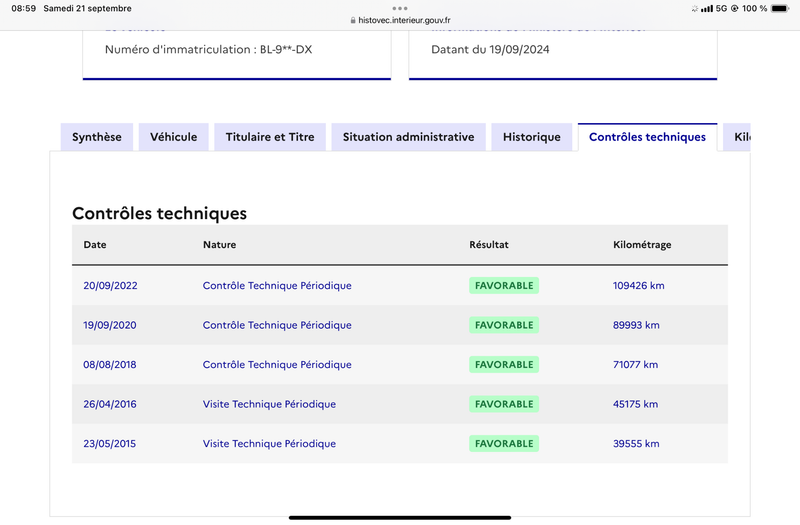Select the Contrôles techniques tab
The height and width of the screenshot is (525, 800).
[x=647, y=137]
